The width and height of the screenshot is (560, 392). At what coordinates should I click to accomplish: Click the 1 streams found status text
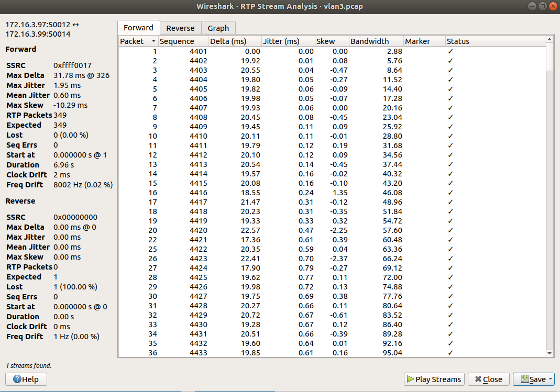click(29, 365)
